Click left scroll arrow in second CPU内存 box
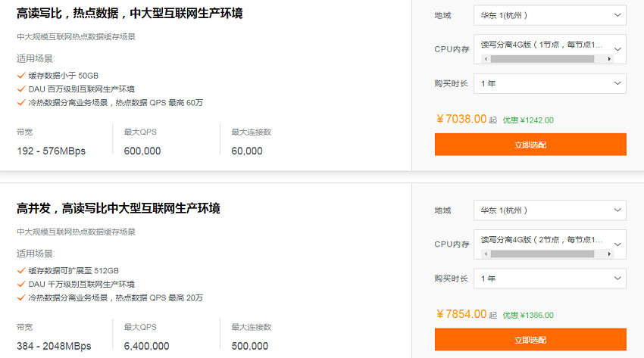 [x=486, y=254]
